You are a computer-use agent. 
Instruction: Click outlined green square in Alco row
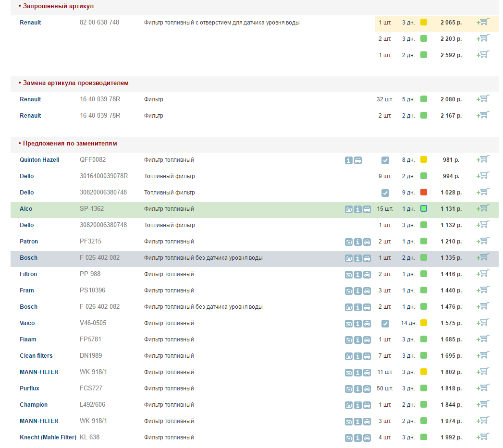pos(424,208)
